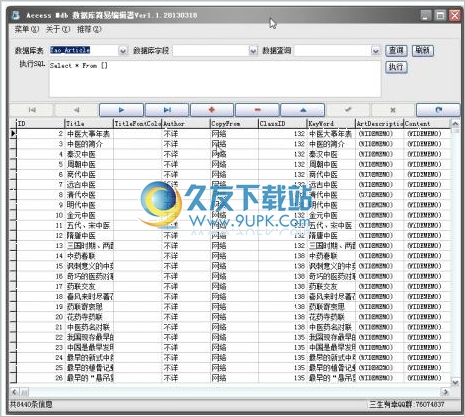Select the Content column header
Screen dimensions: 465x417
(427, 124)
